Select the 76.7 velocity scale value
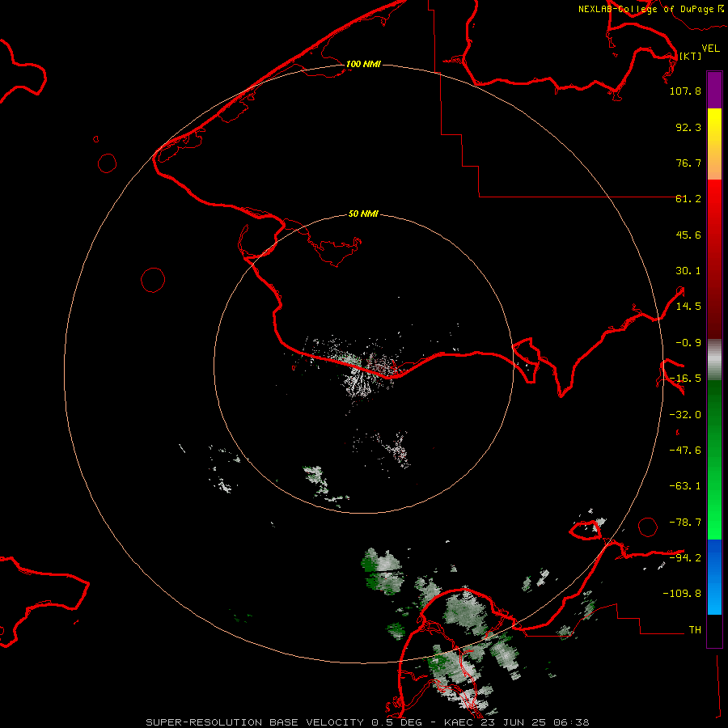This screenshot has width=728, height=728. pos(688,163)
